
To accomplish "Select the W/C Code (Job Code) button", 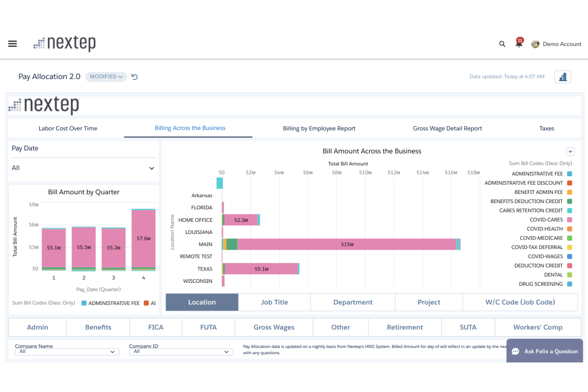I will pos(520,302).
